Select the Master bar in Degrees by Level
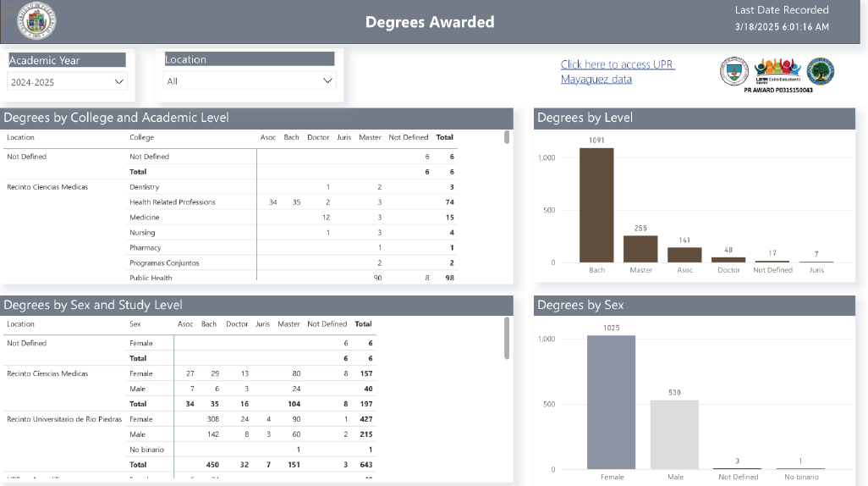Image resolution: width=868 pixels, height=486 pixels. click(640, 249)
